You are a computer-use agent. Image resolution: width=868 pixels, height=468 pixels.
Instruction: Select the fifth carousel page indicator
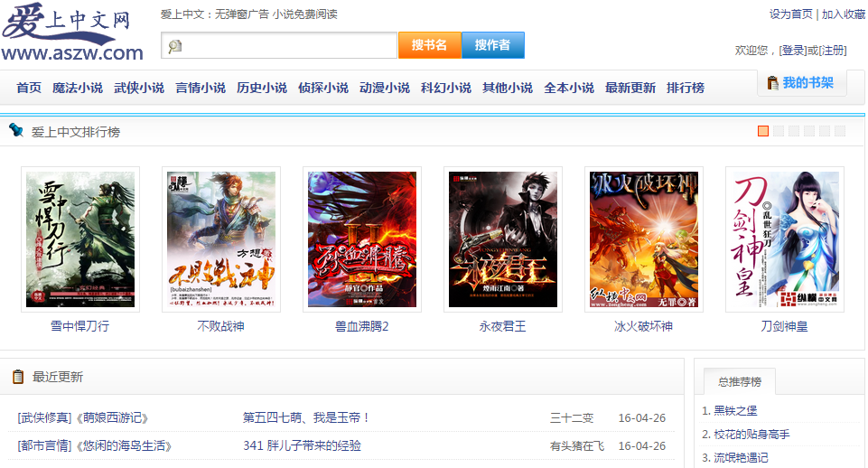[825, 131]
